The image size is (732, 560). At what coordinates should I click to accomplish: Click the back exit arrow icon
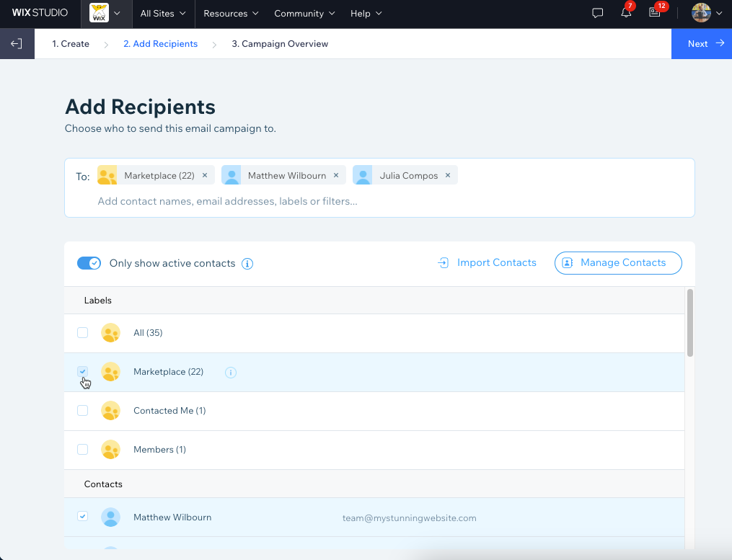pos(17,44)
